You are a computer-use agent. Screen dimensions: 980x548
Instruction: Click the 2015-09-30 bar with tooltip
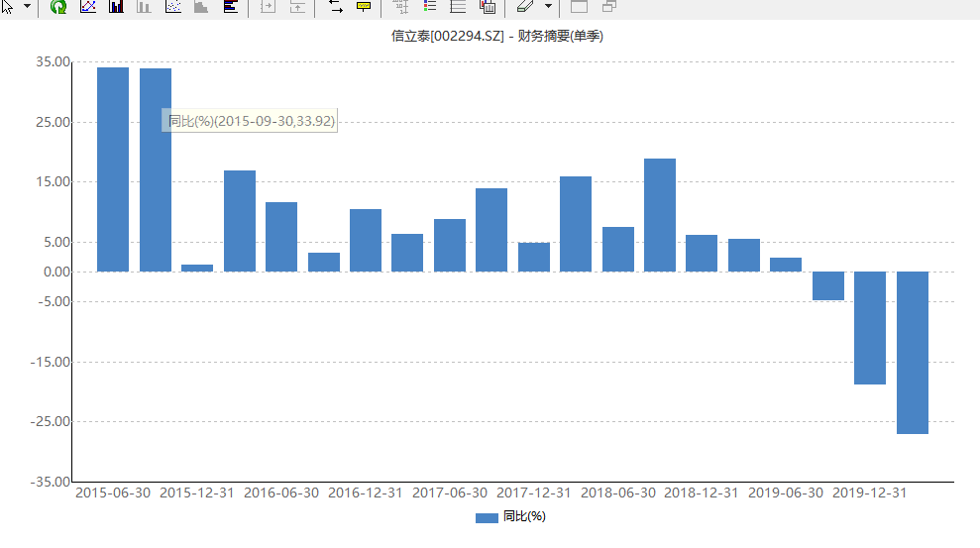click(156, 170)
